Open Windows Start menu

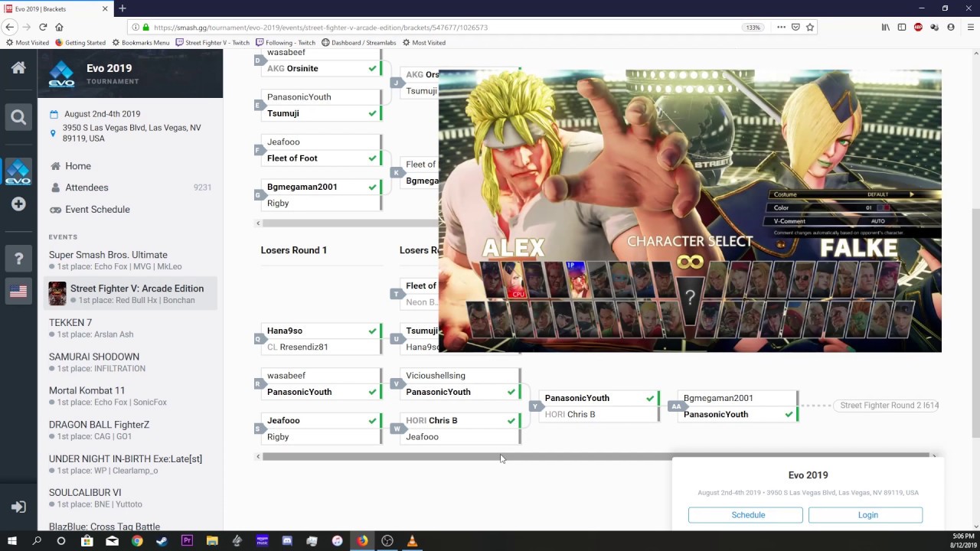[11, 541]
